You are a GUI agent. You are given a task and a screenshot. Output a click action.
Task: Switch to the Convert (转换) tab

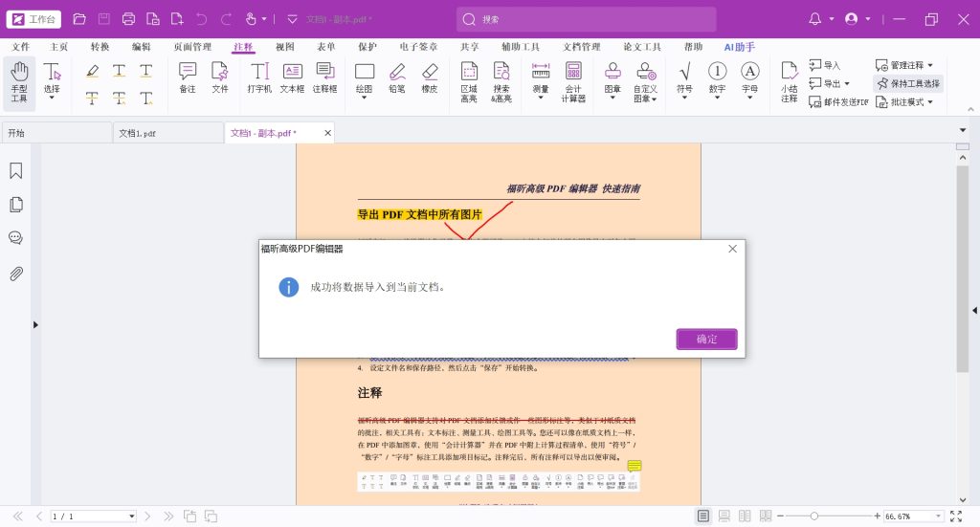point(100,47)
